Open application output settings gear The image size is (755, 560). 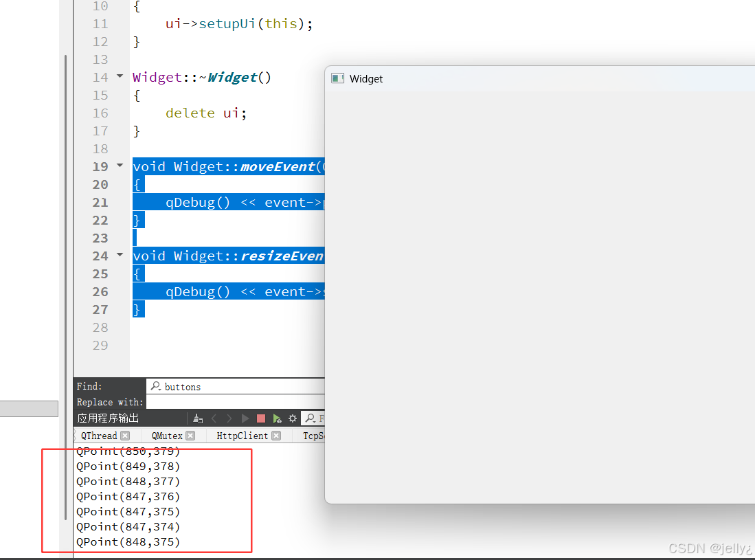click(x=292, y=418)
